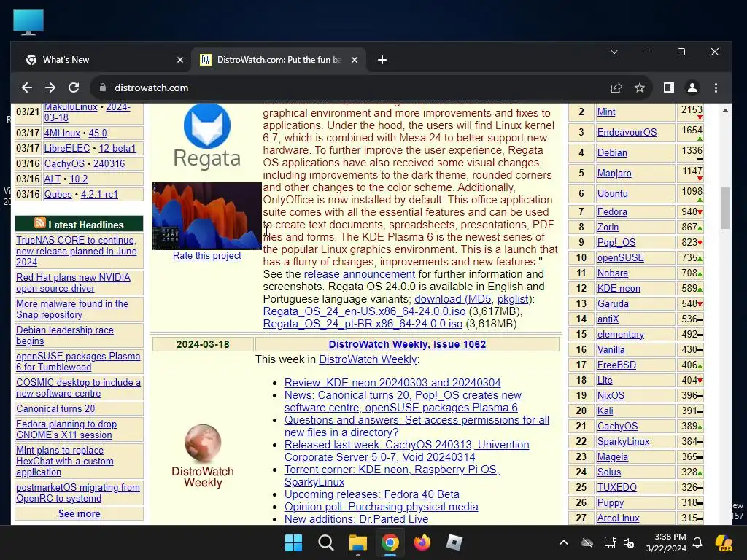Select the DistroWatch.com tab
The height and width of the screenshot is (560, 747).
tap(279, 60)
